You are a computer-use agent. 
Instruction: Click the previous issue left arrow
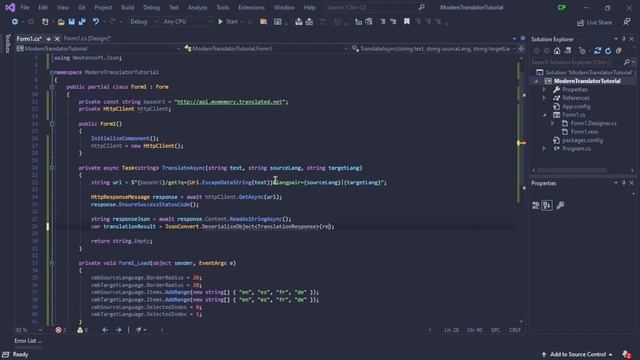[105, 330]
